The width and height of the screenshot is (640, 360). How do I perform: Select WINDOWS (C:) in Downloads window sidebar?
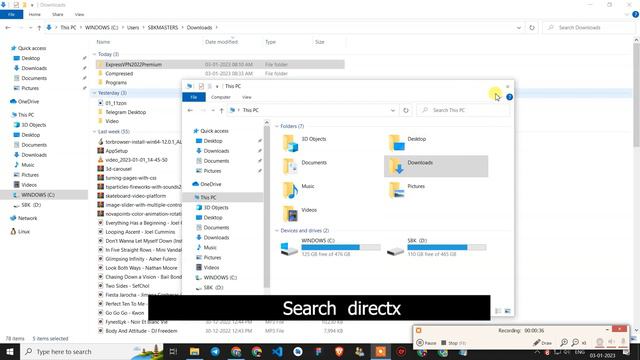click(x=38, y=195)
